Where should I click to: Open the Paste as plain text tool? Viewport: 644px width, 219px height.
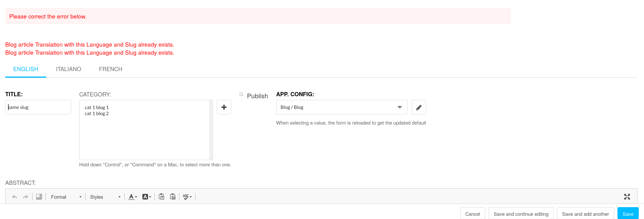tap(162, 197)
